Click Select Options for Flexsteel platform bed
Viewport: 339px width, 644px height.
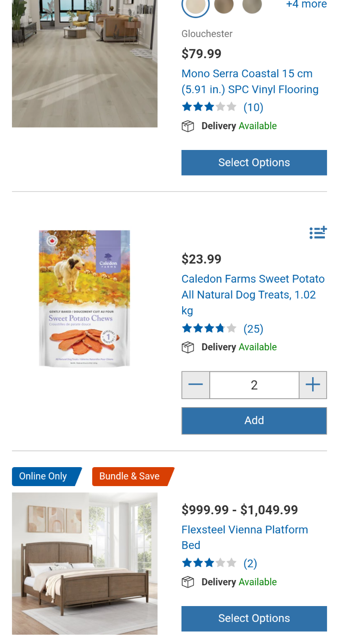coord(254,618)
